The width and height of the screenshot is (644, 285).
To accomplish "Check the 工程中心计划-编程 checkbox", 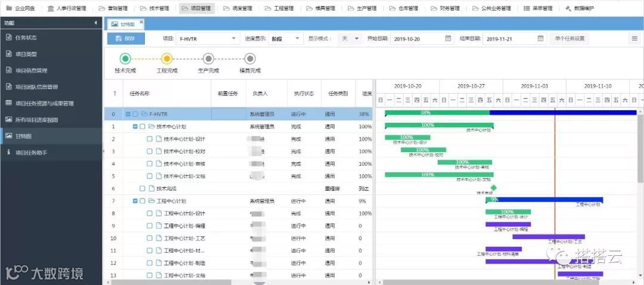I will [150, 225].
